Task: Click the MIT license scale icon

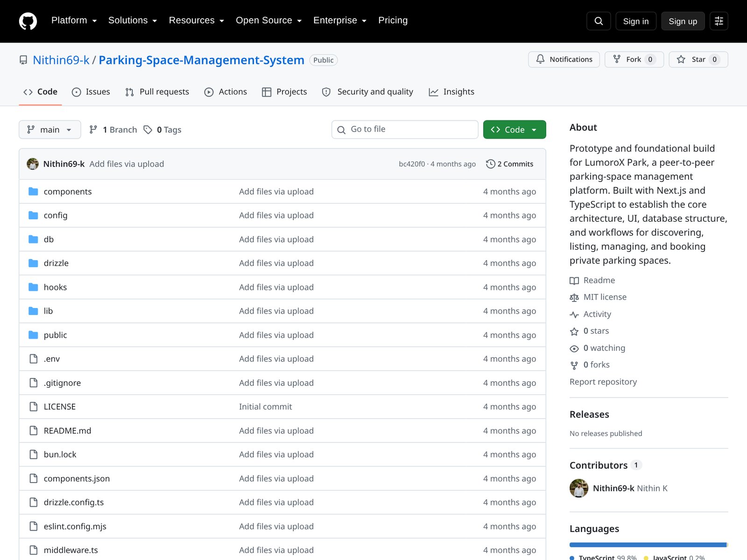Action: [x=574, y=297]
